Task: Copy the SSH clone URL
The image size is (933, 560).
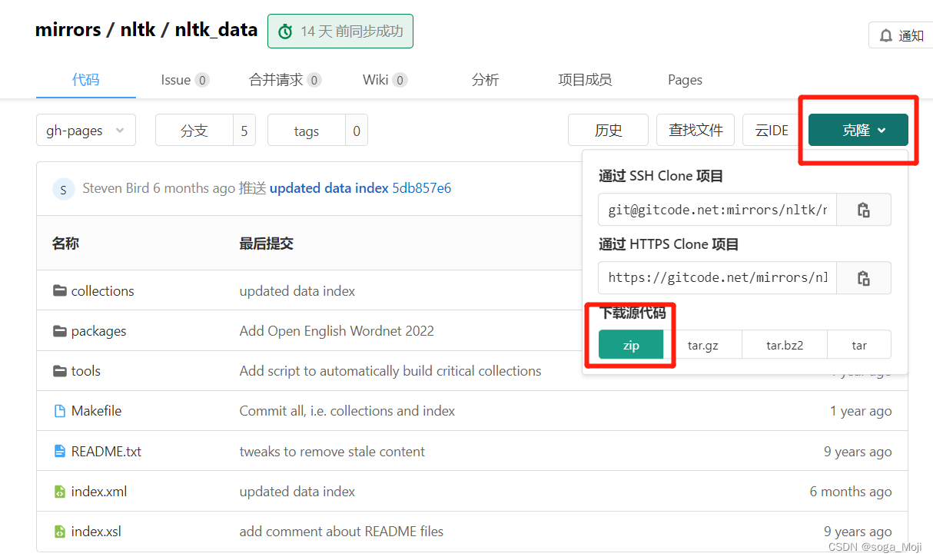Action: 863,210
